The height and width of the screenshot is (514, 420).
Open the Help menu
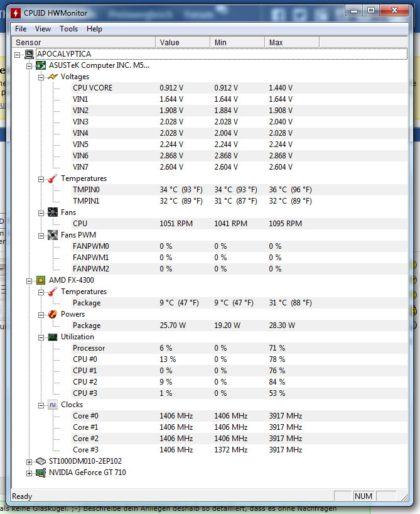(x=94, y=29)
